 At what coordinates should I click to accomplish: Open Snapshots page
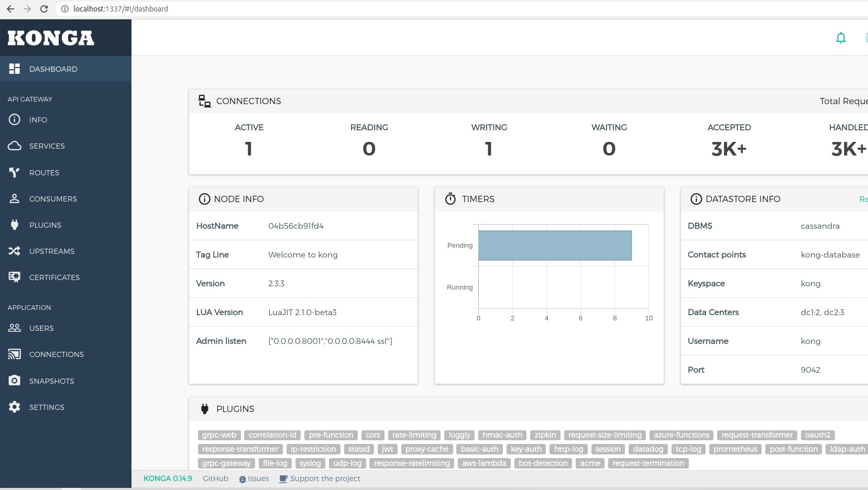tap(65, 381)
